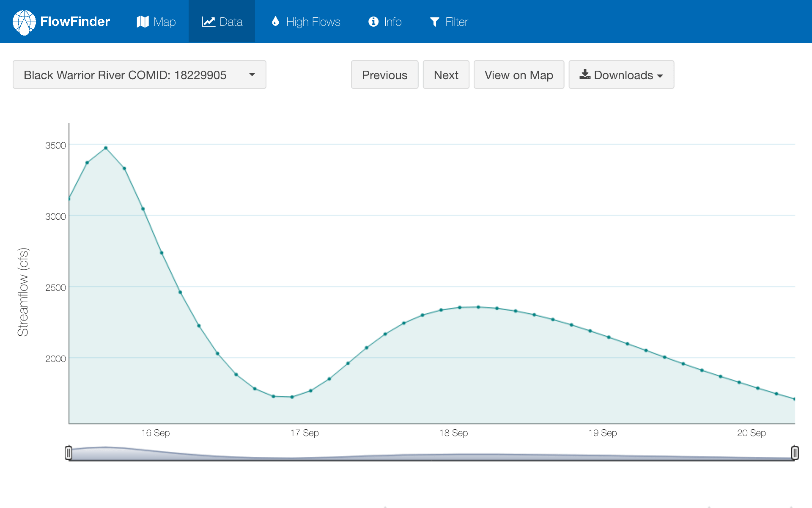Click the Streamflow (cfs) axis title
This screenshot has height=508, width=812.
click(23, 292)
